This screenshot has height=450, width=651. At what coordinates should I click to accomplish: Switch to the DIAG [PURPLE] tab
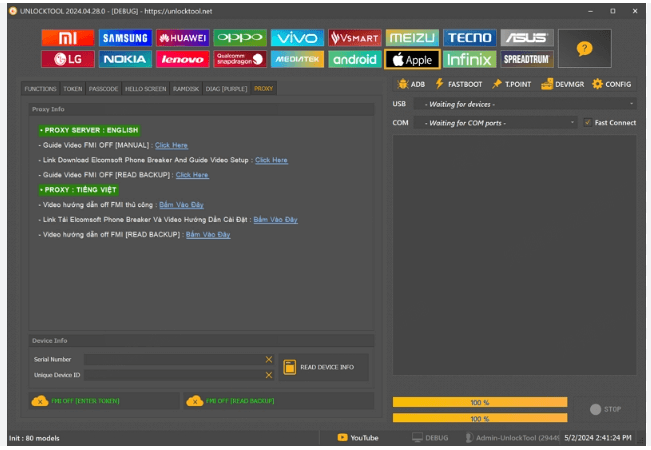tap(226, 89)
